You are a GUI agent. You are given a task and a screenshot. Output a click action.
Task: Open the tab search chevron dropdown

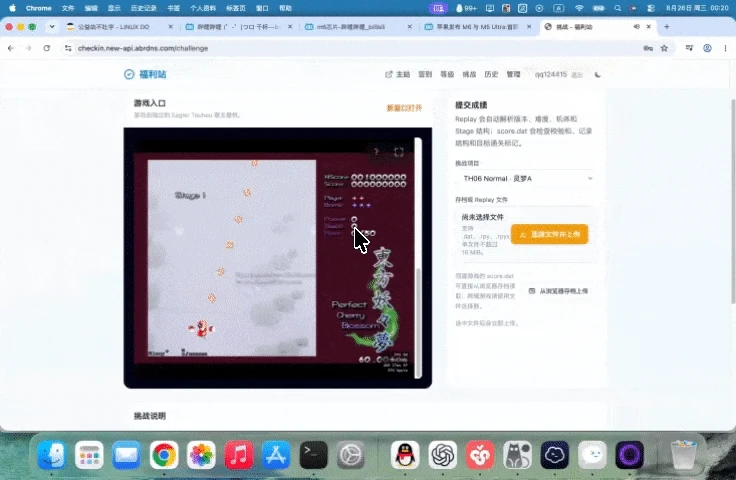[x=52, y=27]
